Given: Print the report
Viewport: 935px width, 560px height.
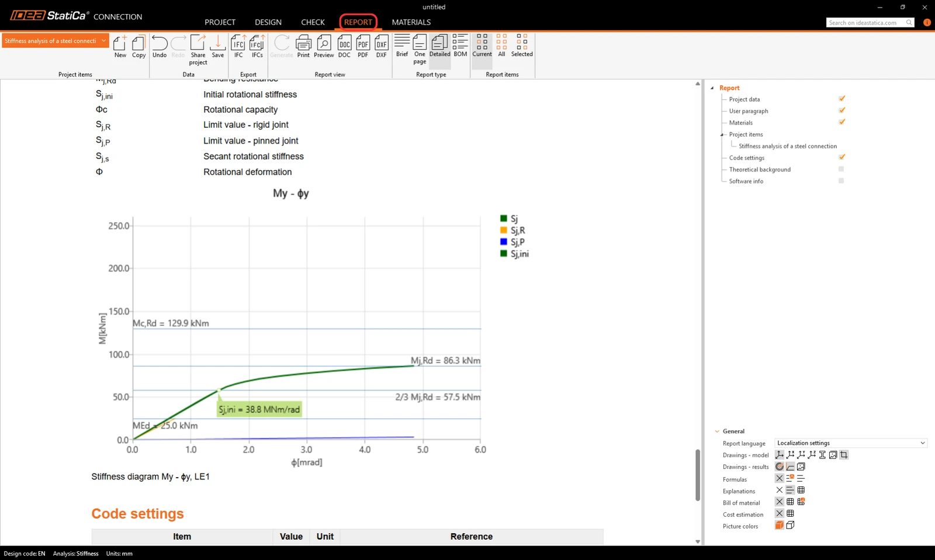Looking at the screenshot, I should pos(303,47).
